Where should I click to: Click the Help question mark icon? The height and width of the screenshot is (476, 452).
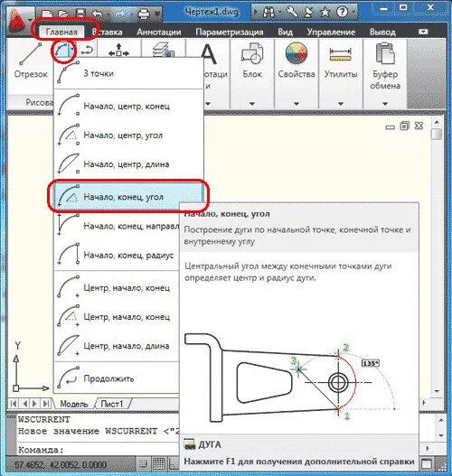(342, 12)
